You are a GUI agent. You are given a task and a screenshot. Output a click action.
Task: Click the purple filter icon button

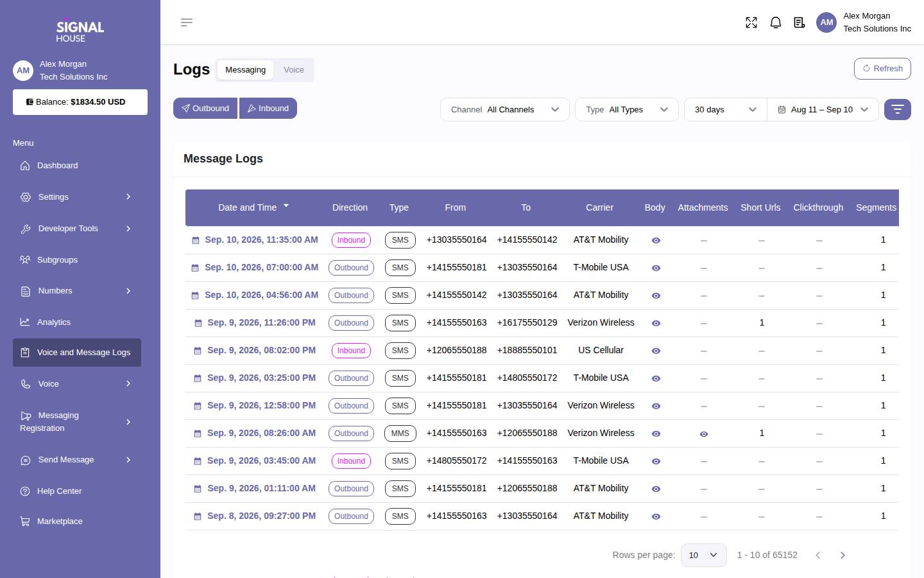click(898, 109)
